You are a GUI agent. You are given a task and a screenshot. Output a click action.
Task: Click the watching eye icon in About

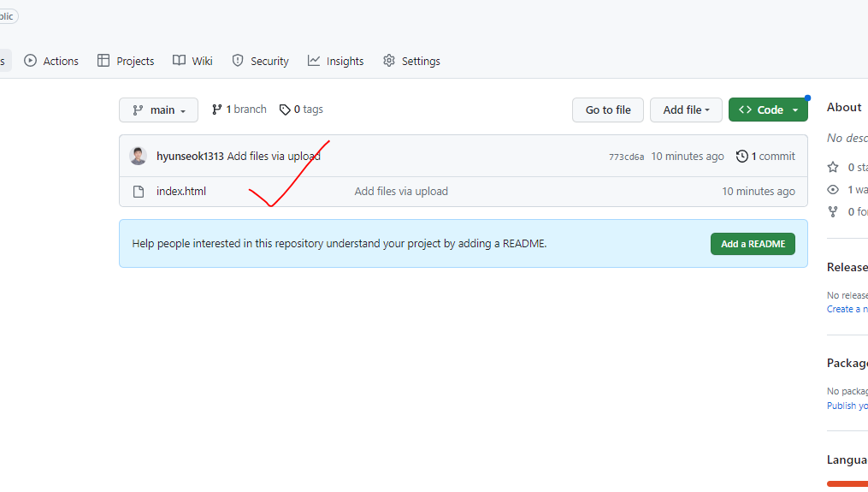(833, 189)
